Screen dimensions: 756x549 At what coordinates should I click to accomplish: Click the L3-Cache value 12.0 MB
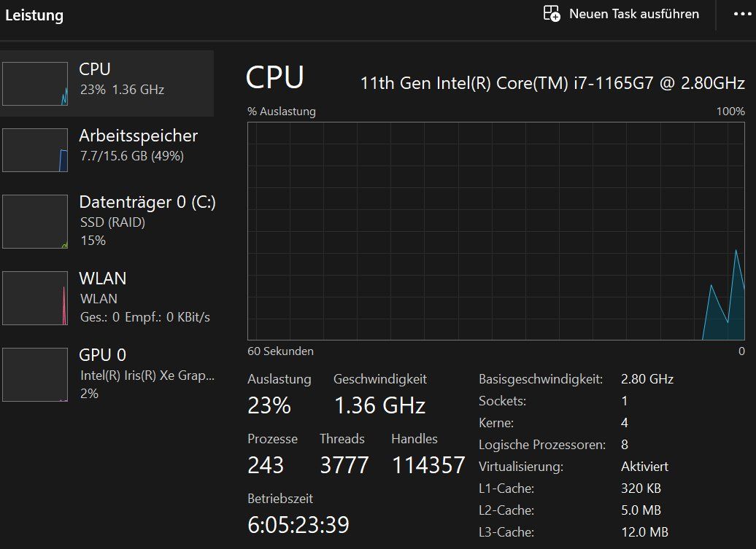coord(644,532)
